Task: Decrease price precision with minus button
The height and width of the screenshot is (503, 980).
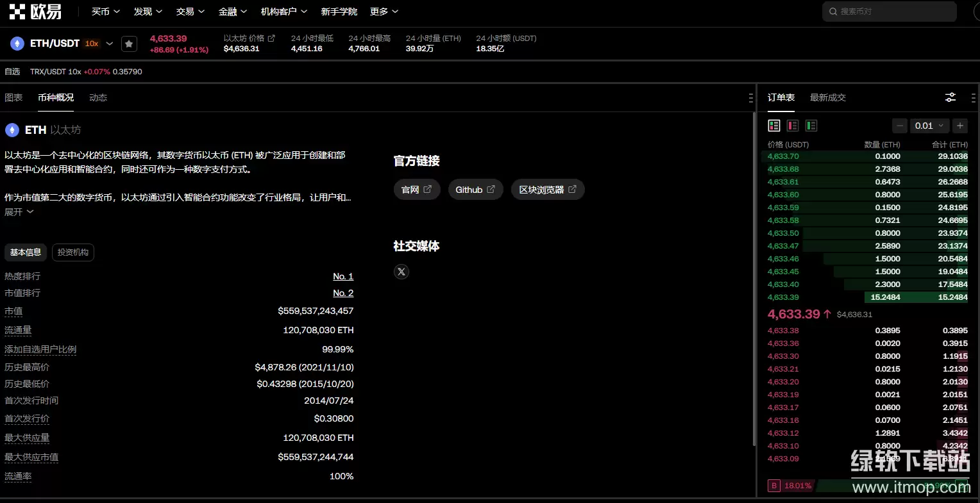Action: coord(900,126)
